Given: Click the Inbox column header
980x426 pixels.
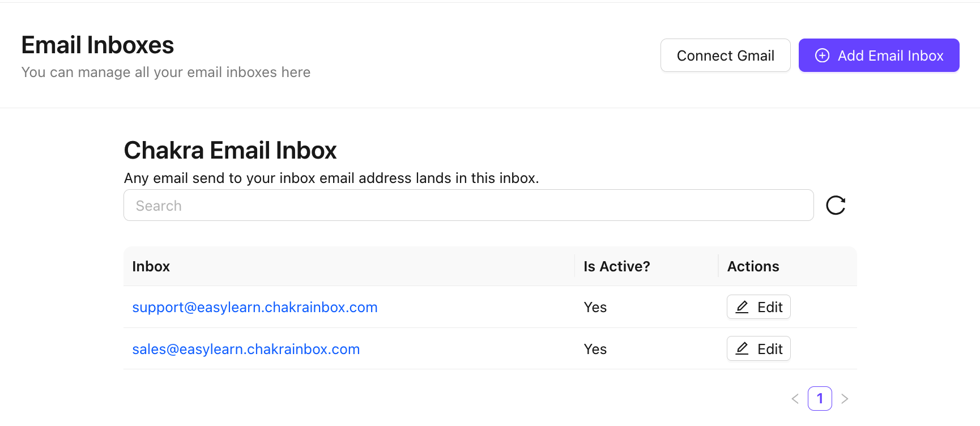Looking at the screenshot, I should coord(151,266).
